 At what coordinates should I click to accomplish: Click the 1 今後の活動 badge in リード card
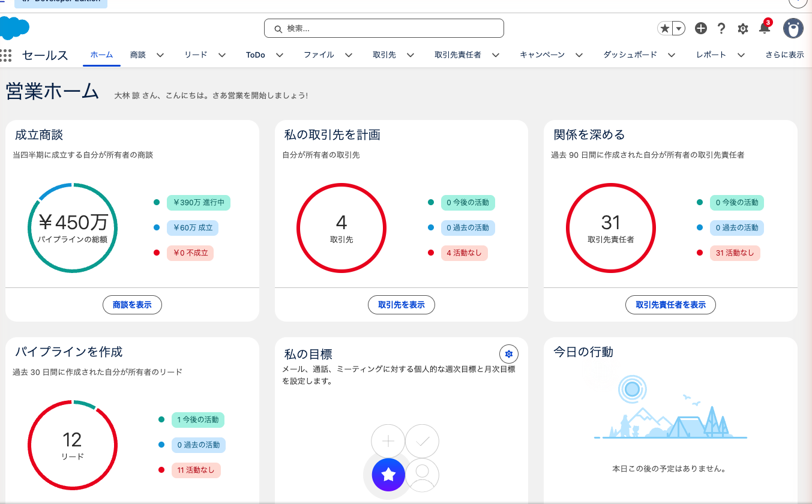tap(198, 419)
